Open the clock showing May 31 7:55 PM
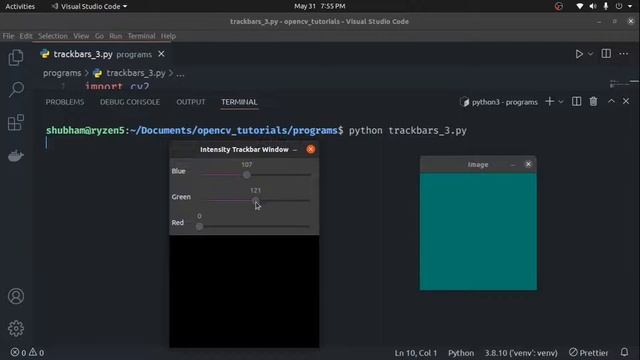640x360 pixels. (x=320, y=6)
